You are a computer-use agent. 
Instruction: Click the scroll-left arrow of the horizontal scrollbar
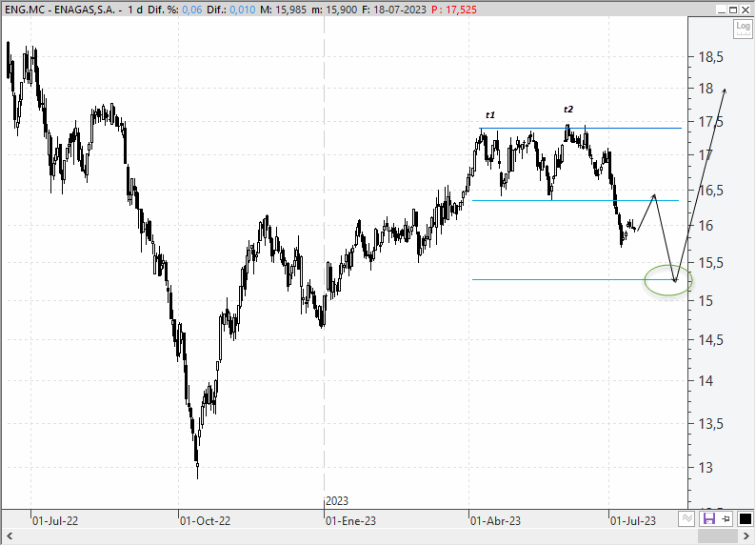(x=10, y=536)
